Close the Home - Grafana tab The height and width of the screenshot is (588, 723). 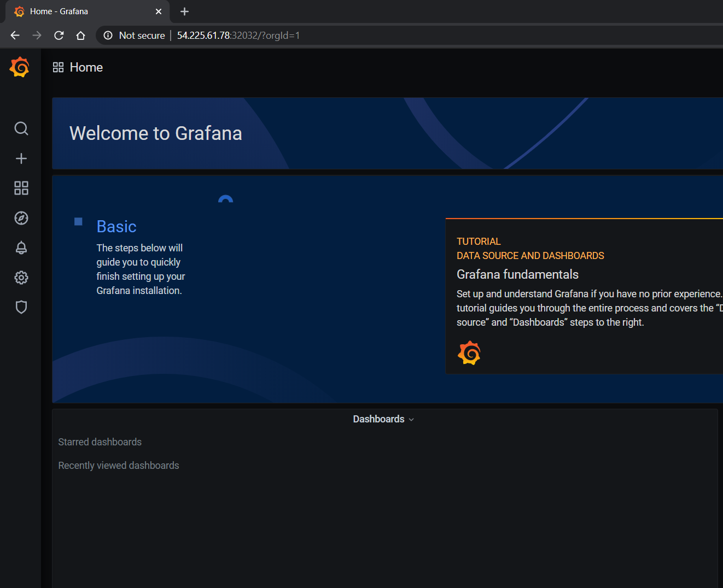click(159, 11)
